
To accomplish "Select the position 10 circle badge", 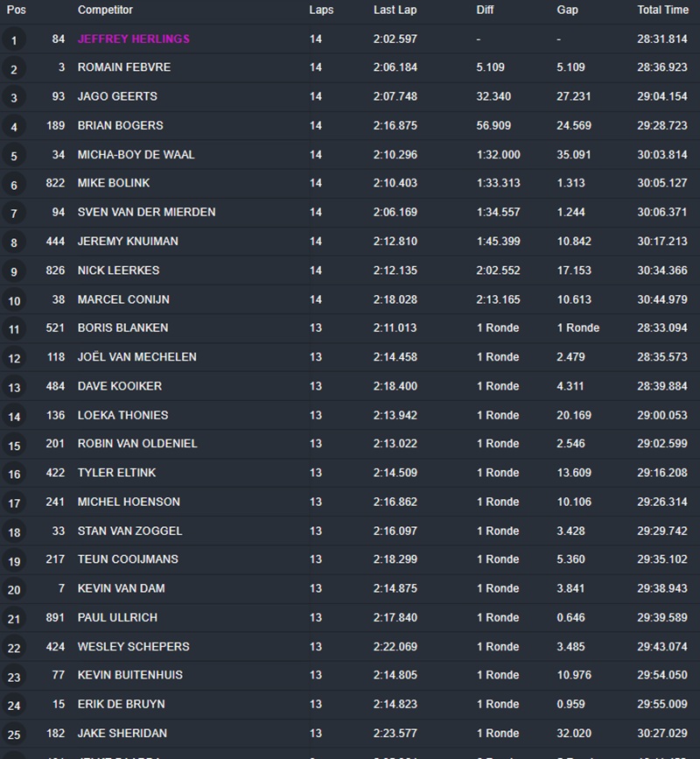I will 14,301.
